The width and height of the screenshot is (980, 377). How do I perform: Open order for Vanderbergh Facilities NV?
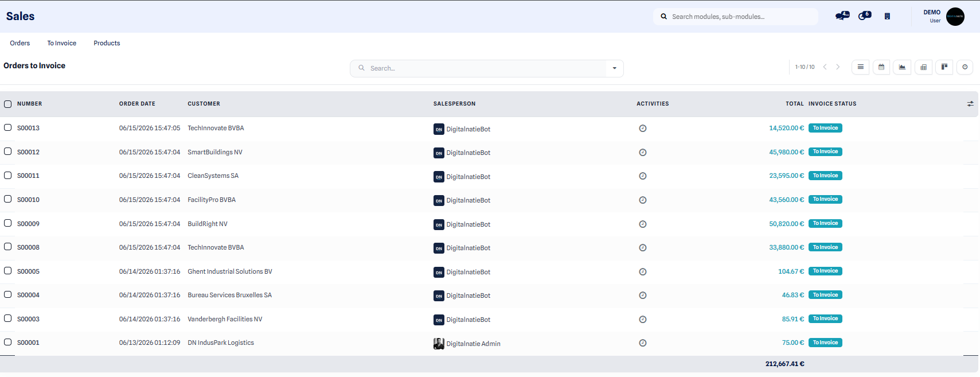point(225,319)
